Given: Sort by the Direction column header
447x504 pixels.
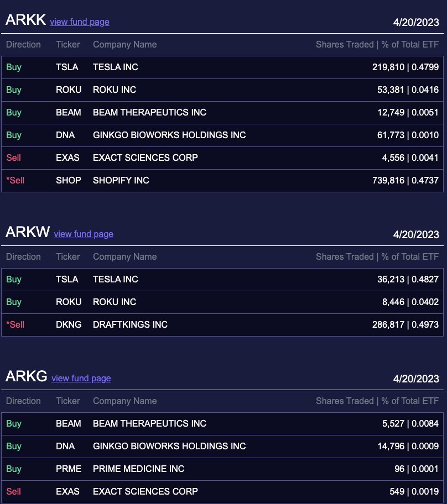Looking at the screenshot, I should coord(23,44).
